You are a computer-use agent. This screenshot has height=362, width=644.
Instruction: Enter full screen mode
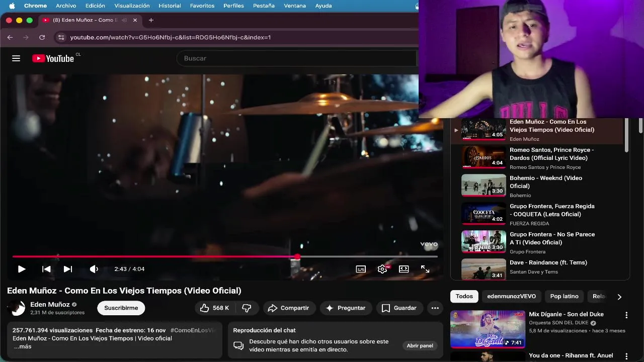coord(425,269)
